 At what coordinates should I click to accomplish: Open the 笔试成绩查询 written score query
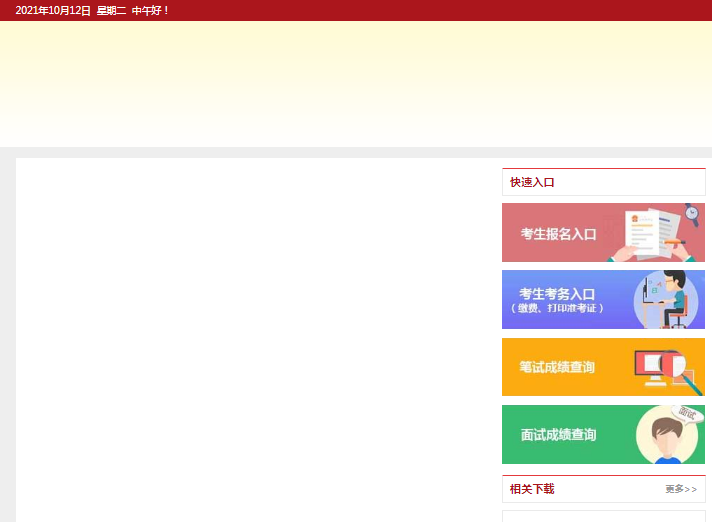tap(557, 368)
